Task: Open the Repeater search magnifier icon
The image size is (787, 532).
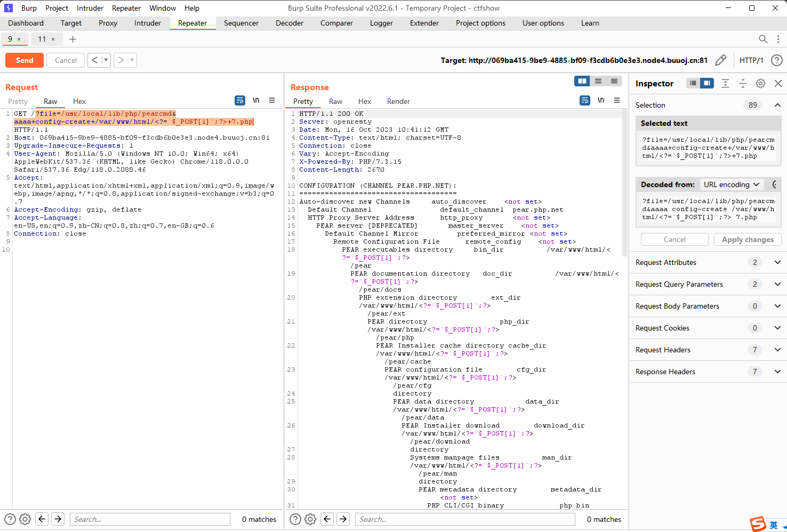Action: click(x=763, y=39)
